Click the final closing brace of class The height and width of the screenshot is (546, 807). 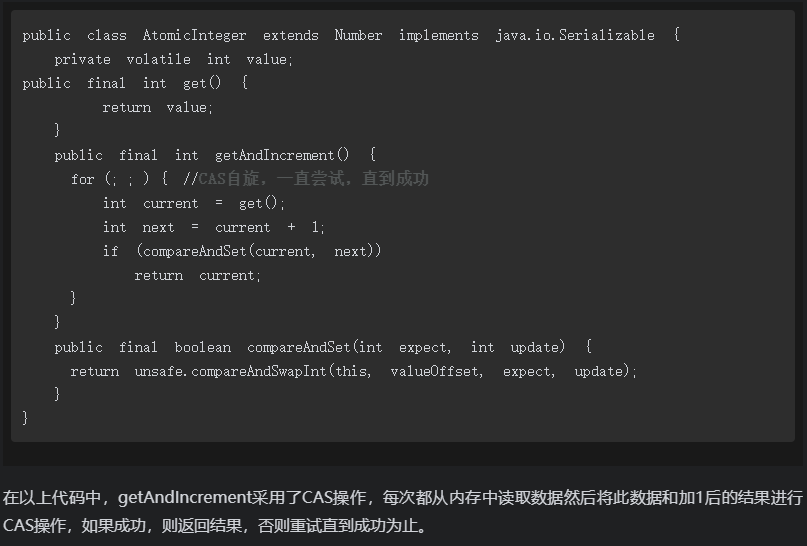pyautogui.click(x=25, y=417)
